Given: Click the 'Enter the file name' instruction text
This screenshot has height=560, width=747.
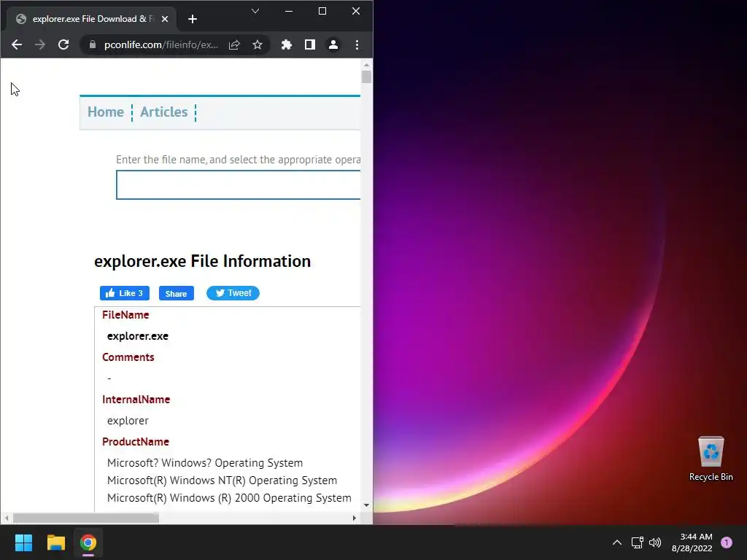Looking at the screenshot, I should (x=239, y=160).
